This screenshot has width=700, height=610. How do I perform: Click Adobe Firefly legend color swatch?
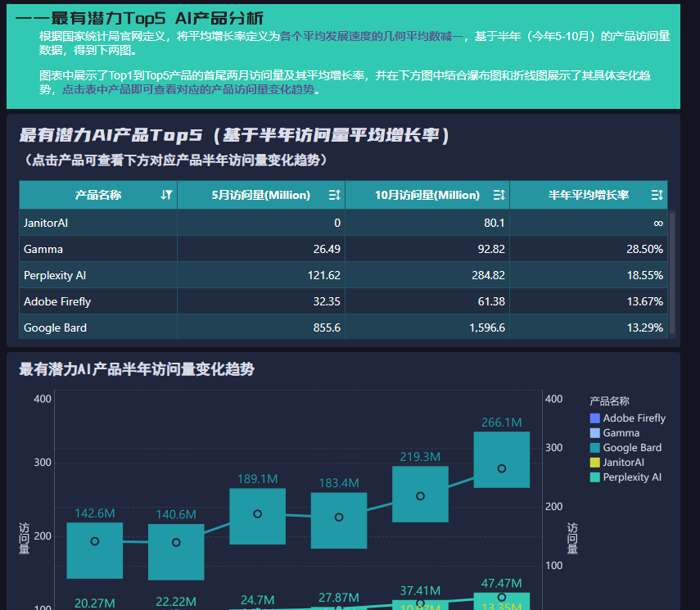(x=594, y=418)
